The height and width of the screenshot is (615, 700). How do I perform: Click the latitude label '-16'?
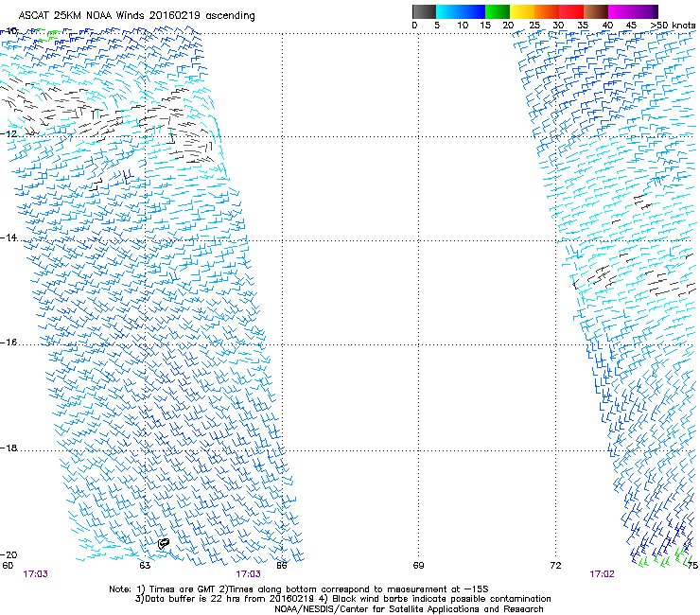[9, 343]
